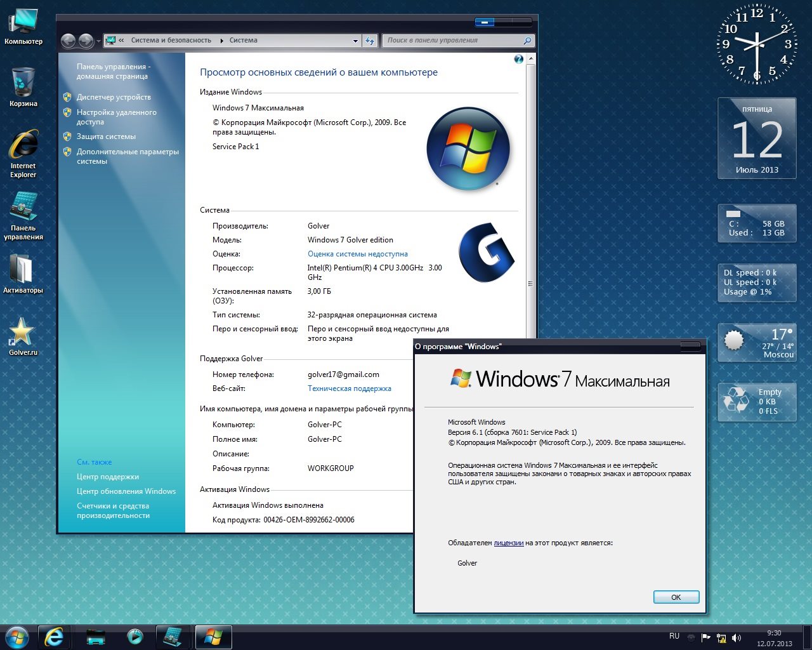Open address bar history dropdown arrow
Viewport: 812px width, 650px height.
pos(355,41)
